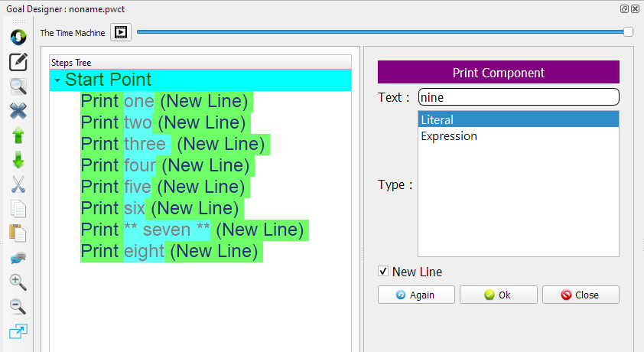
Task: Move step down with green down arrow
Action: (x=18, y=160)
